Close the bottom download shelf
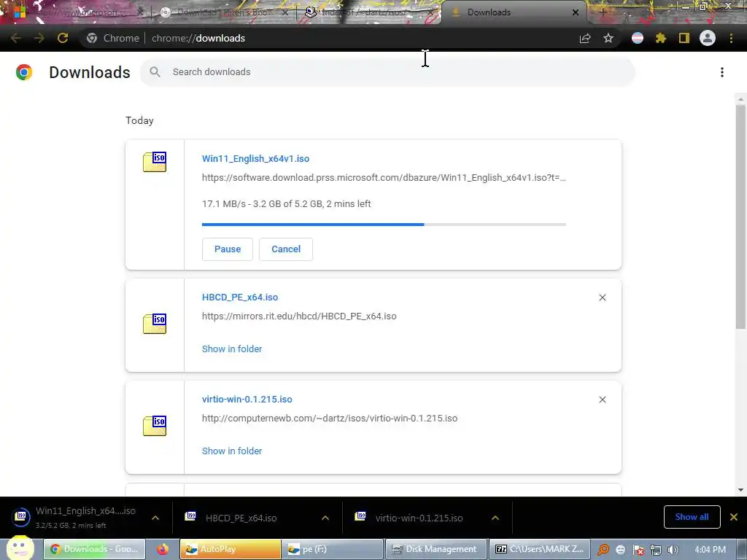This screenshot has height=560, width=747. coord(734,517)
